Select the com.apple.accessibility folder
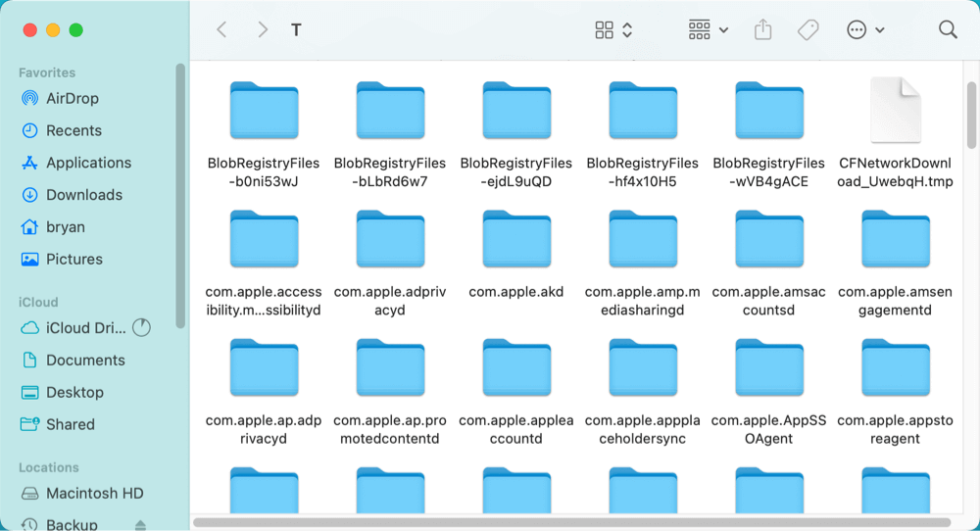This screenshot has width=980, height=531. (x=264, y=239)
